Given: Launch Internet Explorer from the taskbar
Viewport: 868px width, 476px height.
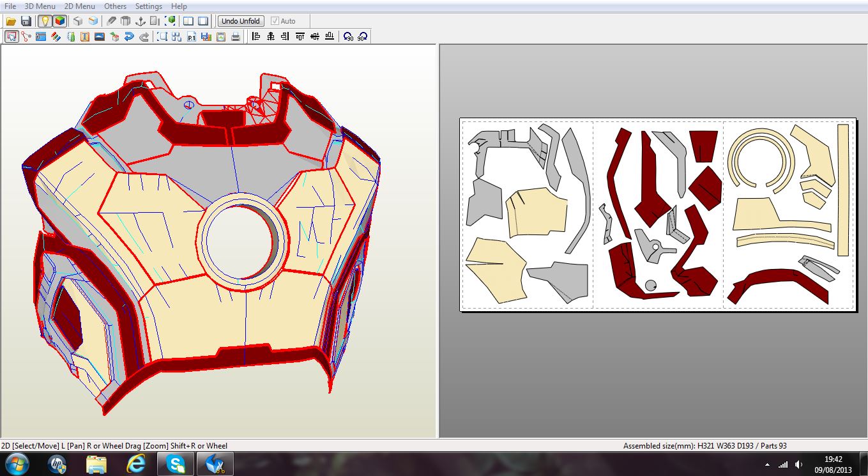Looking at the screenshot, I should [x=136, y=464].
